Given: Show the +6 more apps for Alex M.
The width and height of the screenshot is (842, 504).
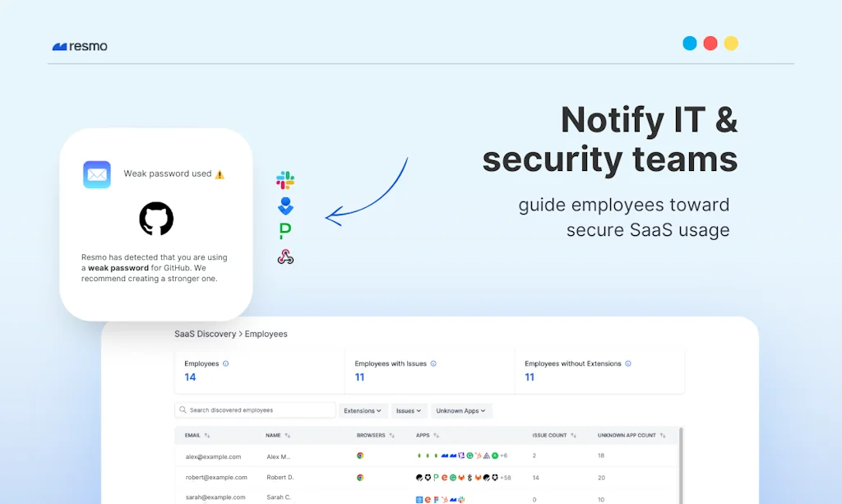Looking at the screenshot, I should 504,455.
